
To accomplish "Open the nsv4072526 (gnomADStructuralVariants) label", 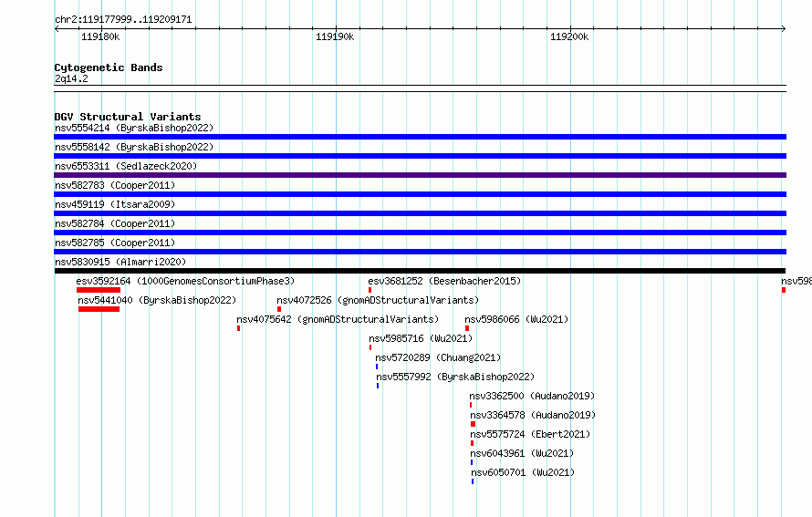I will click(378, 300).
